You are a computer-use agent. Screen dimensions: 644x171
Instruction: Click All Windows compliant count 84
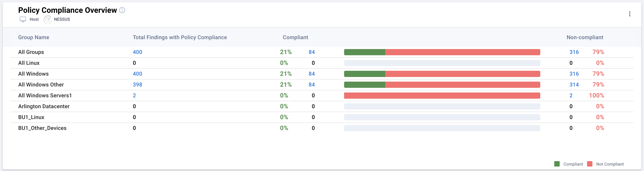pyautogui.click(x=312, y=74)
